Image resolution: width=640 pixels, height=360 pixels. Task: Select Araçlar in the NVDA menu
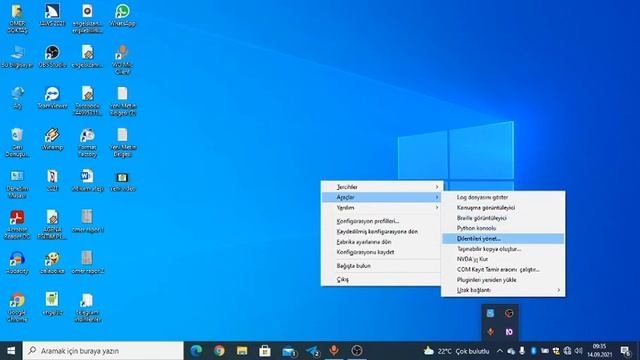pos(382,197)
